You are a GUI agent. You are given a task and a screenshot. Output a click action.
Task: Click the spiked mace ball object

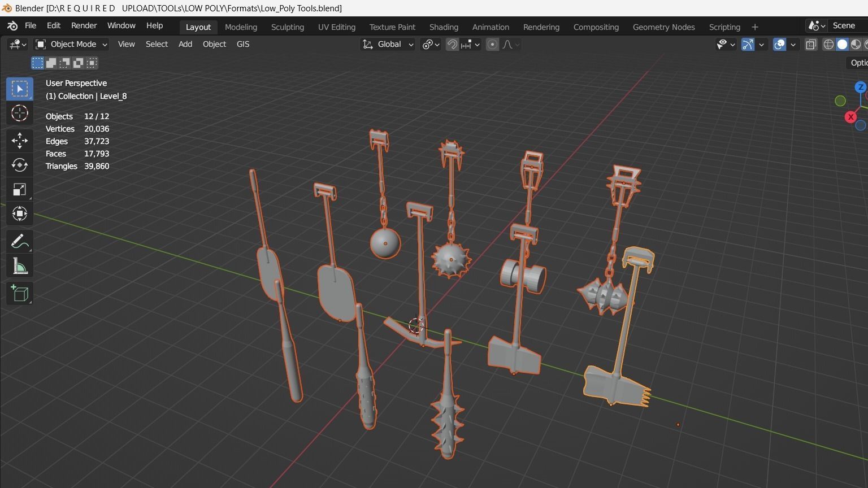[x=451, y=260]
